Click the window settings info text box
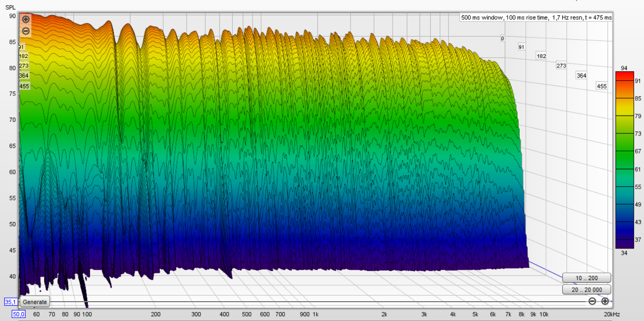The width and height of the screenshot is (644, 321). click(x=536, y=18)
